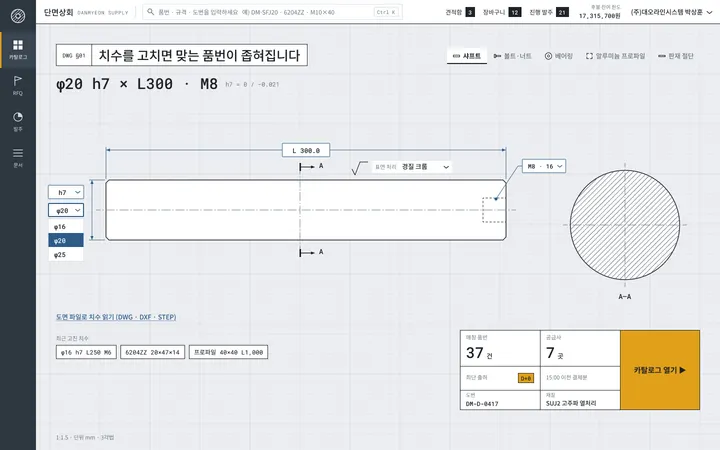This screenshot has height=450, width=720.
Task: Apply recent spec 프로파일 40×40 L1,000
Action: (x=228, y=352)
